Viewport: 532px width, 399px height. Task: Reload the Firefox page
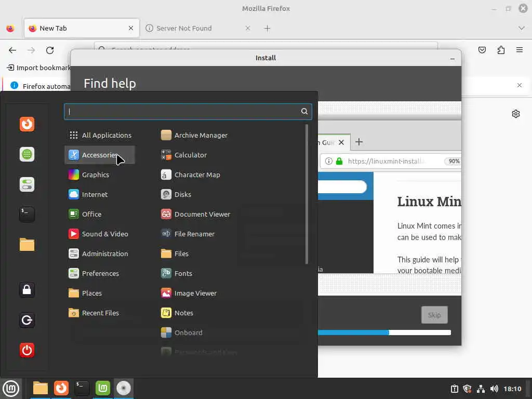tap(50, 50)
